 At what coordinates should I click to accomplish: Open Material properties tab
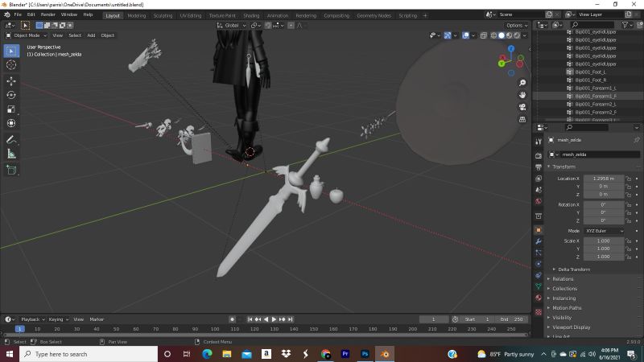(539, 298)
